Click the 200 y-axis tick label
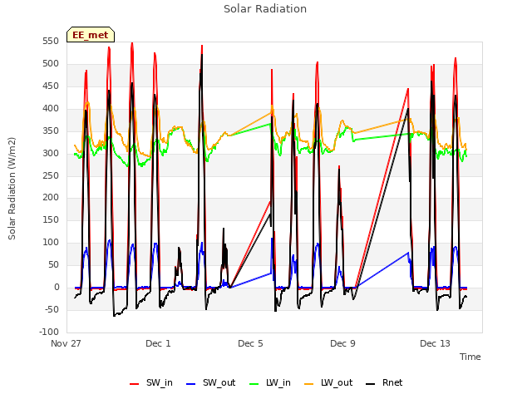Viewport: 532px width, 399px height. (51, 198)
